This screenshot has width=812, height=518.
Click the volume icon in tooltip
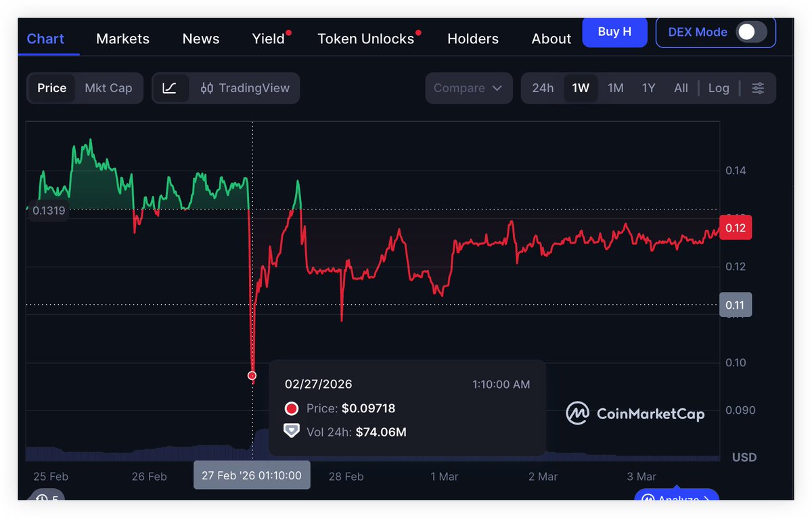click(x=292, y=431)
